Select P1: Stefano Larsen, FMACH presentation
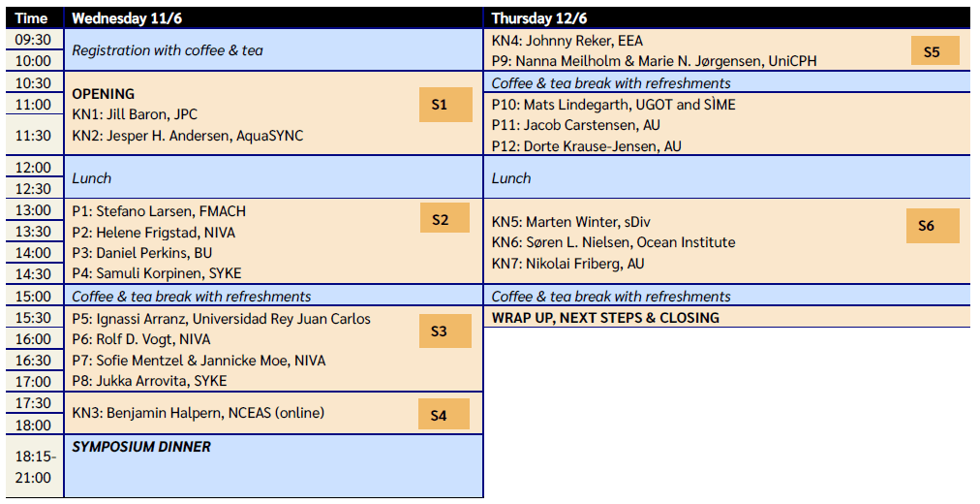980x504 pixels. [166, 211]
